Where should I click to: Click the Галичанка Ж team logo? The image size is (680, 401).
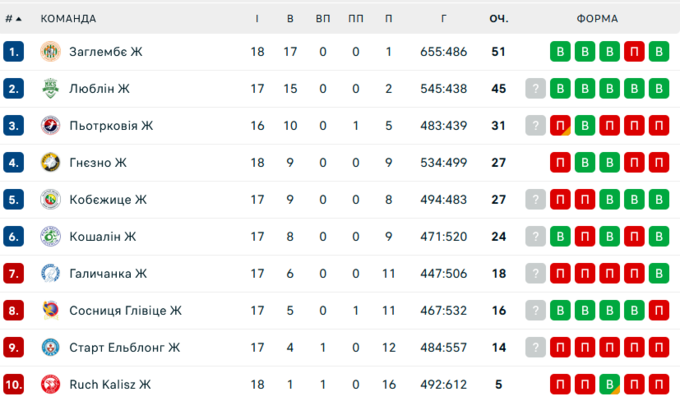[51, 273]
